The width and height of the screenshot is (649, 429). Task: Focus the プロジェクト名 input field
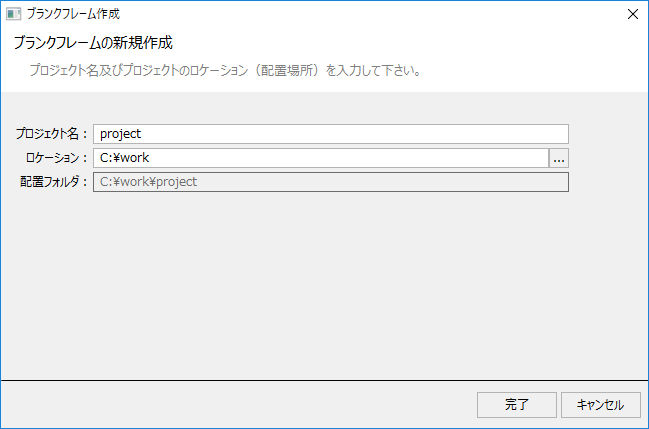pyautogui.click(x=330, y=134)
